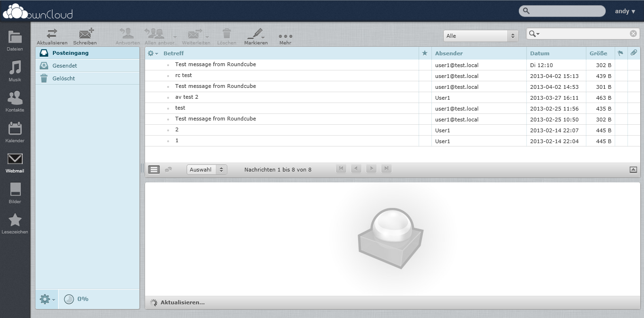Toggle preview pane with bottom-right arrow
644x318 pixels.
[x=633, y=170]
